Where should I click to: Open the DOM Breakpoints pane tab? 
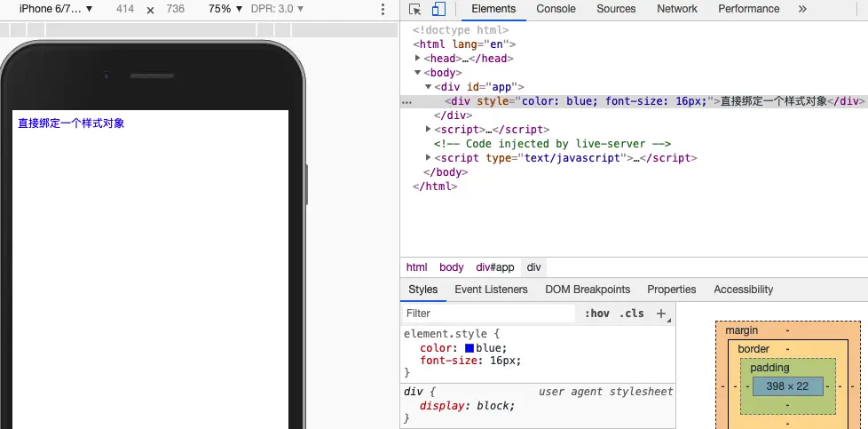click(588, 290)
